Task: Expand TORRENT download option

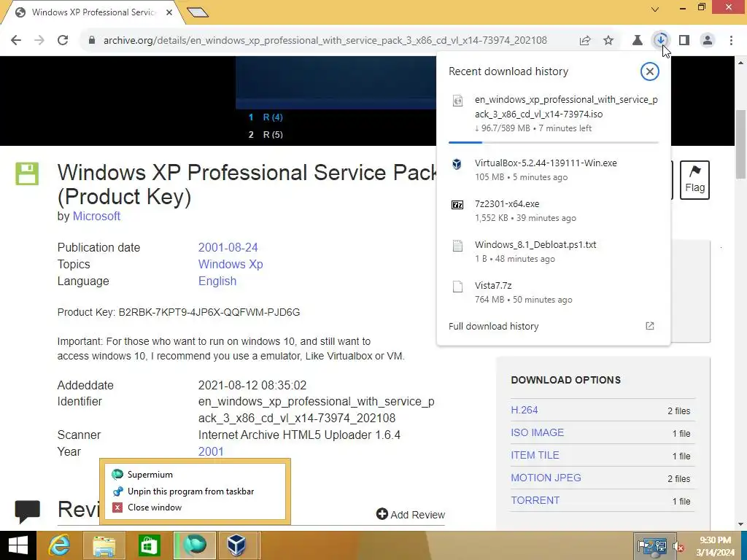Action: 535,500
